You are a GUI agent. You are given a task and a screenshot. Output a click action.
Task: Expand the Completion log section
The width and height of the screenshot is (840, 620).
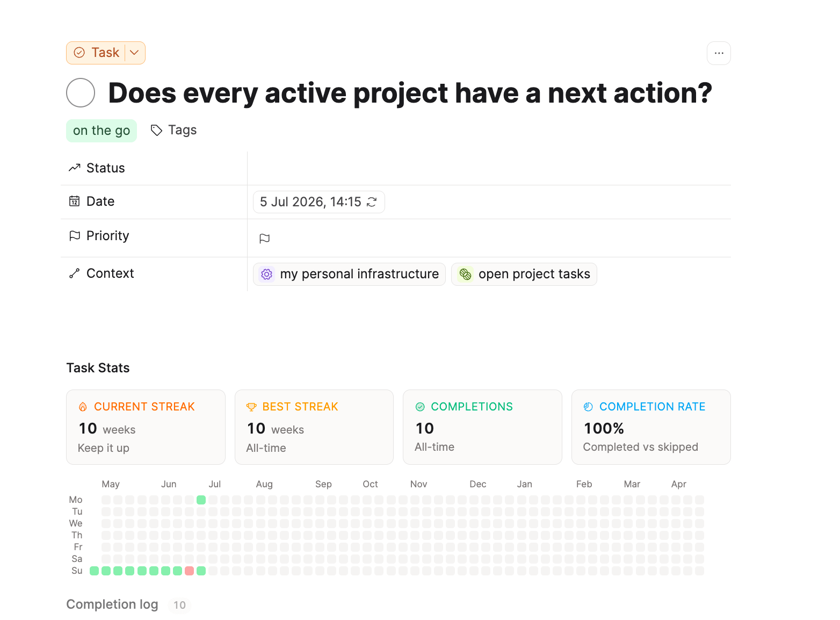coord(112,604)
